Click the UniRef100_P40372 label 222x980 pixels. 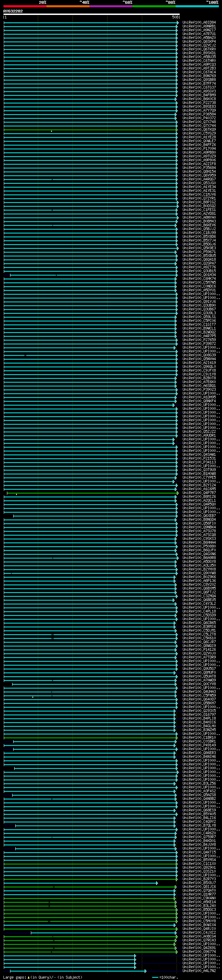pos(199,118)
